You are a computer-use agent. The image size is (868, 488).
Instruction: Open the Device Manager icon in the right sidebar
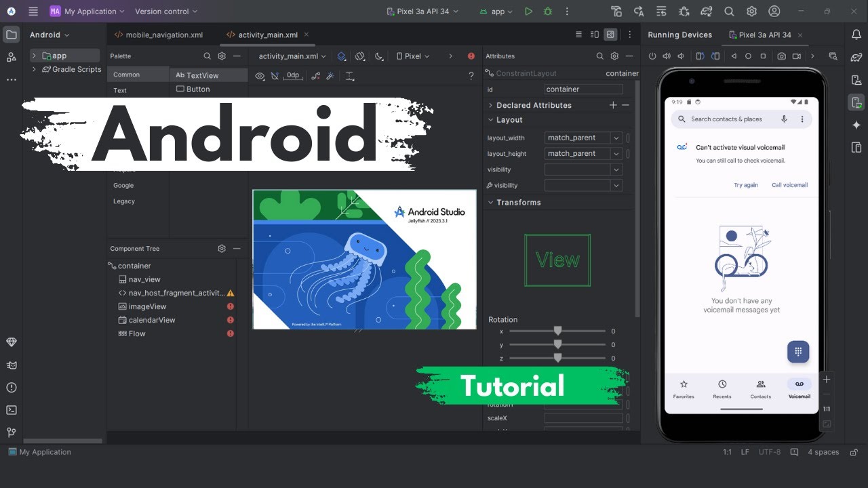pos(856,80)
